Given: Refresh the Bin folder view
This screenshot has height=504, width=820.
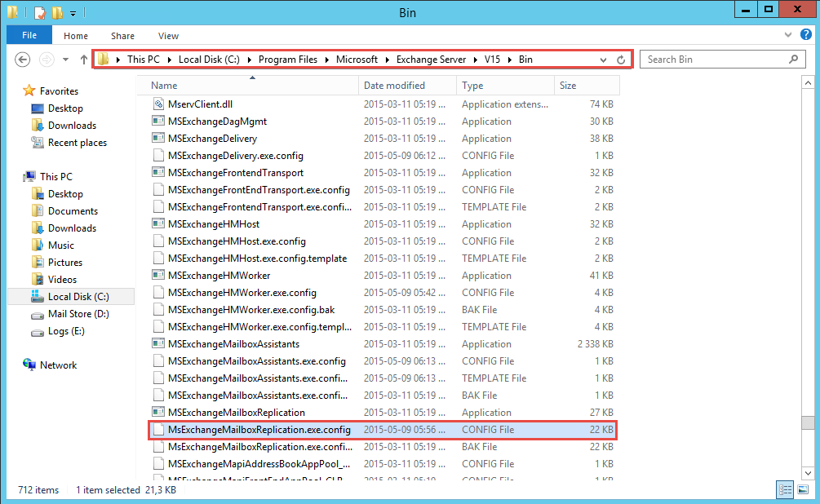Looking at the screenshot, I should 621,60.
